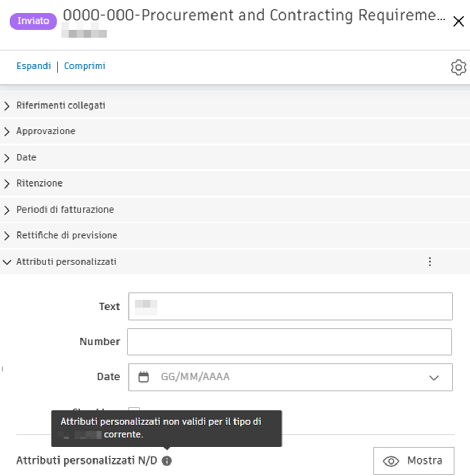Click the info icon beside Attributi personalizzati N/D
This screenshot has height=476, width=470.
(x=166, y=461)
